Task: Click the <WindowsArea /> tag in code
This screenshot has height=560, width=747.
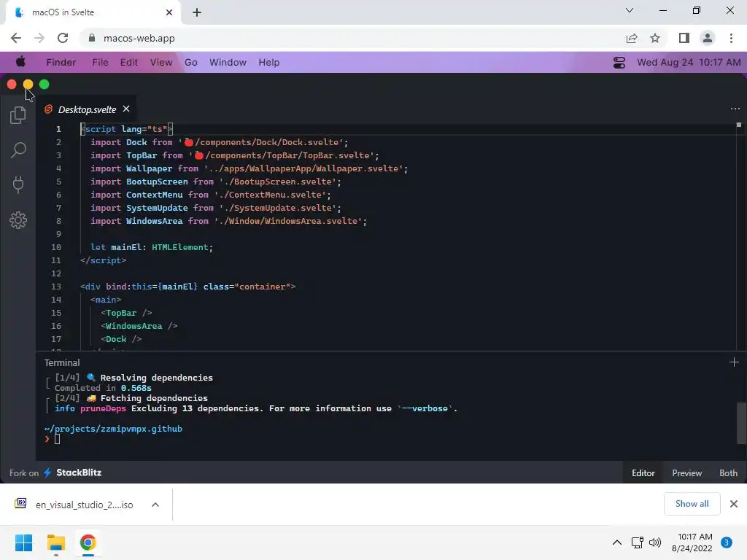Action: point(139,326)
